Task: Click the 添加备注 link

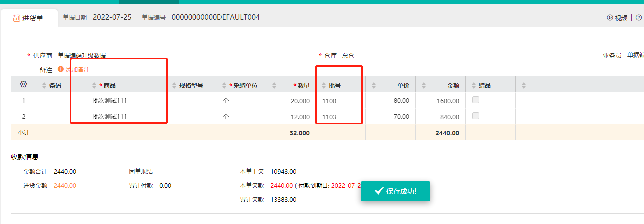Action: coord(77,70)
